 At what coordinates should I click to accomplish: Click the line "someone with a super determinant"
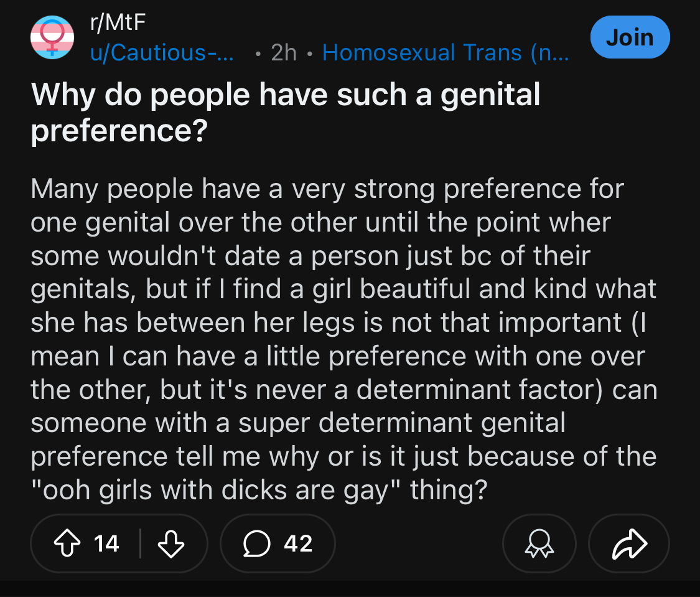[298, 423]
